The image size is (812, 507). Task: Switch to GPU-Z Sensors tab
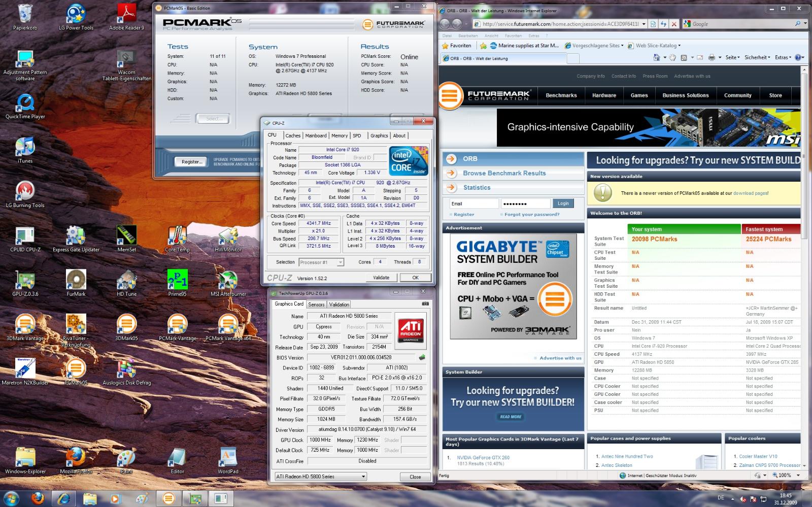pyautogui.click(x=316, y=305)
